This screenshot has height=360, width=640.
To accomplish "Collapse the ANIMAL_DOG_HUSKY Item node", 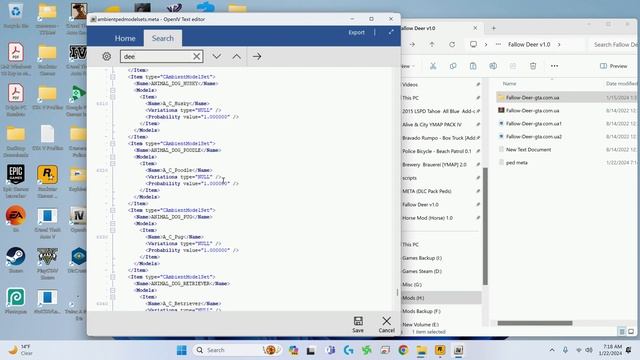I will pyautogui.click(x=113, y=77).
